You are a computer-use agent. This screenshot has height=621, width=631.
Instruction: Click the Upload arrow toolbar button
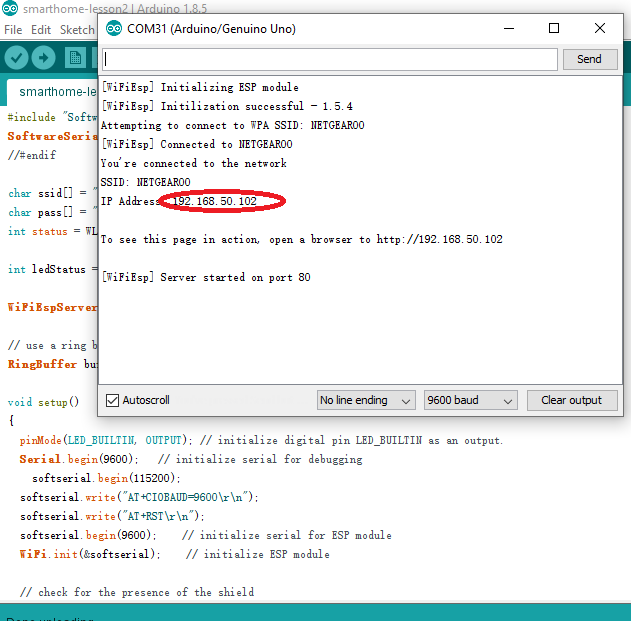coord(43,58)
